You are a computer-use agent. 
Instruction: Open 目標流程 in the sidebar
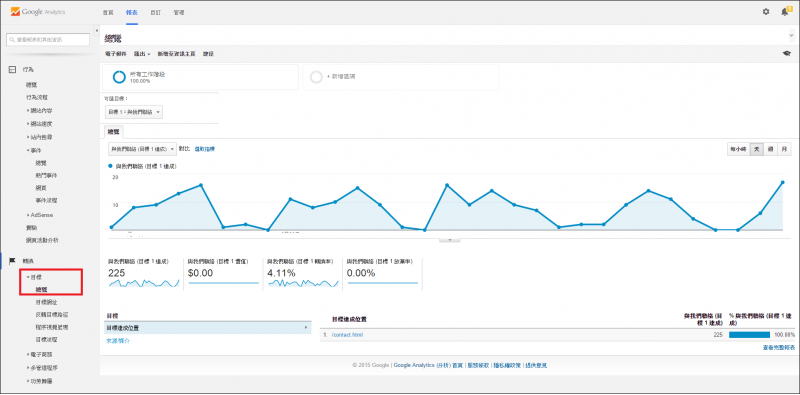click(x=46, y=339)
